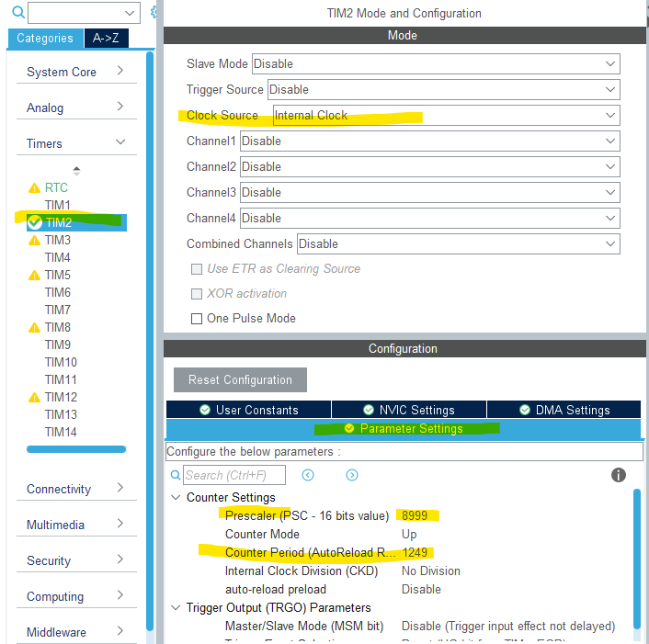Click auto-reload preload value Disable
Image resolution: width=649 pixels, height=644 pixels.
coord(421,590)
